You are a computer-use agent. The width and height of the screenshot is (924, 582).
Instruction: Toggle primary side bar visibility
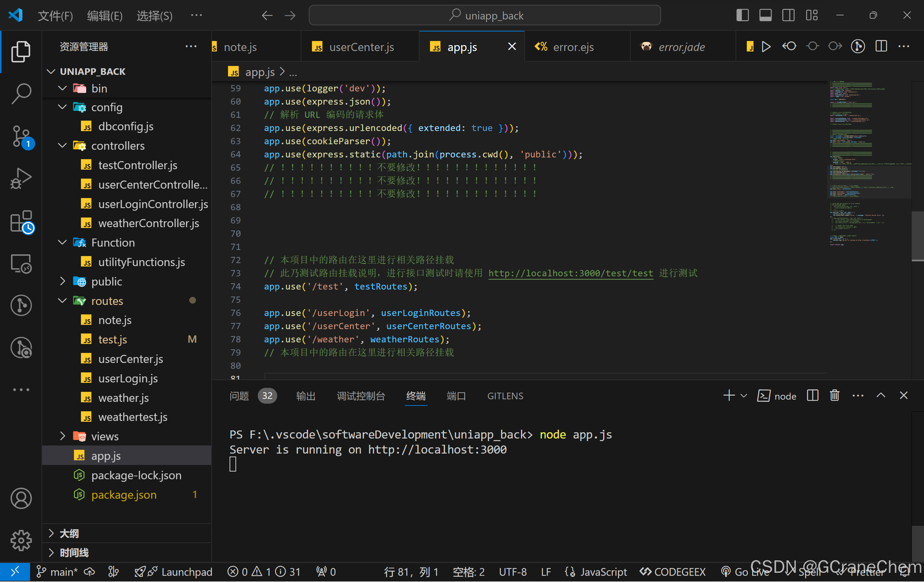742,15
